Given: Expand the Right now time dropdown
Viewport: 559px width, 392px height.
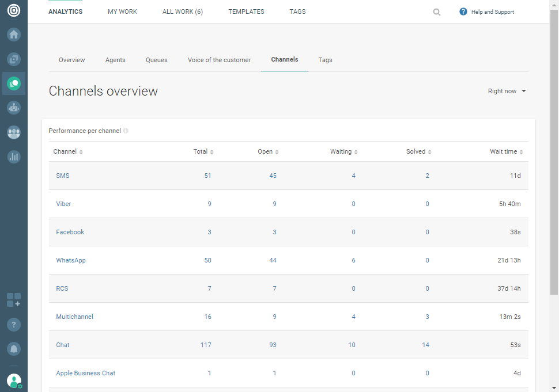Looking at the screenshot, I should click(507, 91).
